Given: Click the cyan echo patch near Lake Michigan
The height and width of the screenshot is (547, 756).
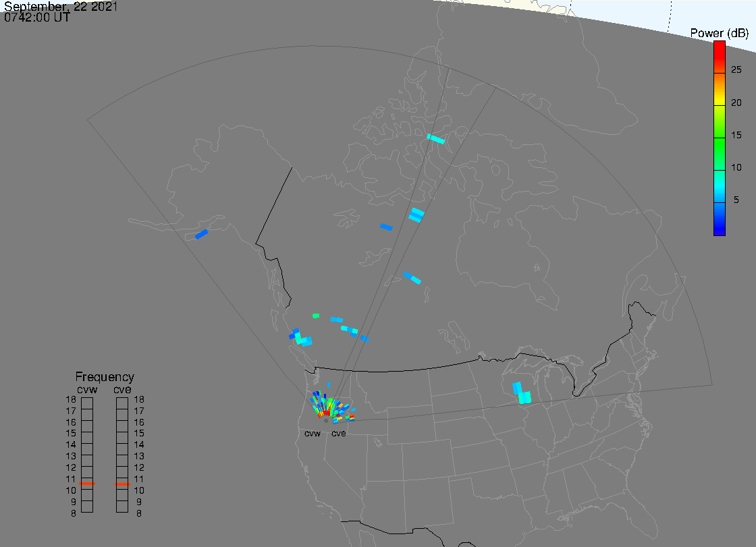Looking at the screenshot, I should pos(522,393).
